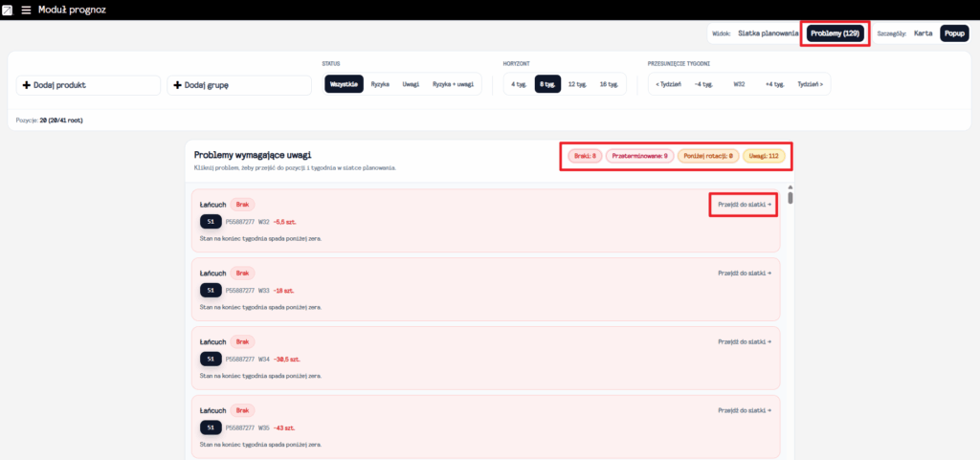This screenshot has height=460, width=980.
Task: Filter status by Ryzyka + uwagi
Action: coord(453,84)
